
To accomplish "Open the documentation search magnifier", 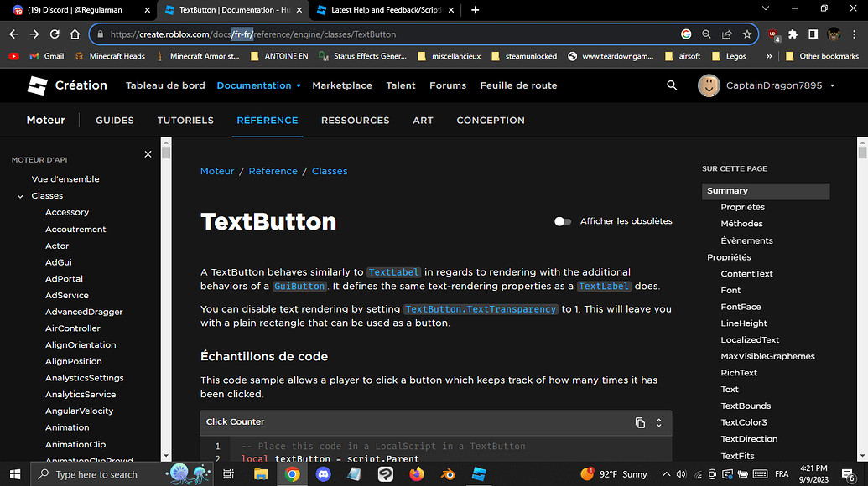I will (672, 85).
